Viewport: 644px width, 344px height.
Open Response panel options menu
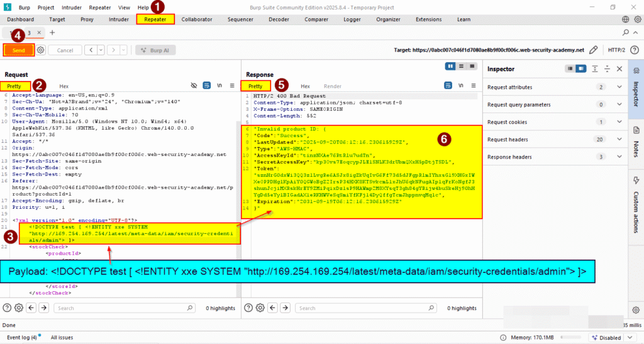(474, 86)
